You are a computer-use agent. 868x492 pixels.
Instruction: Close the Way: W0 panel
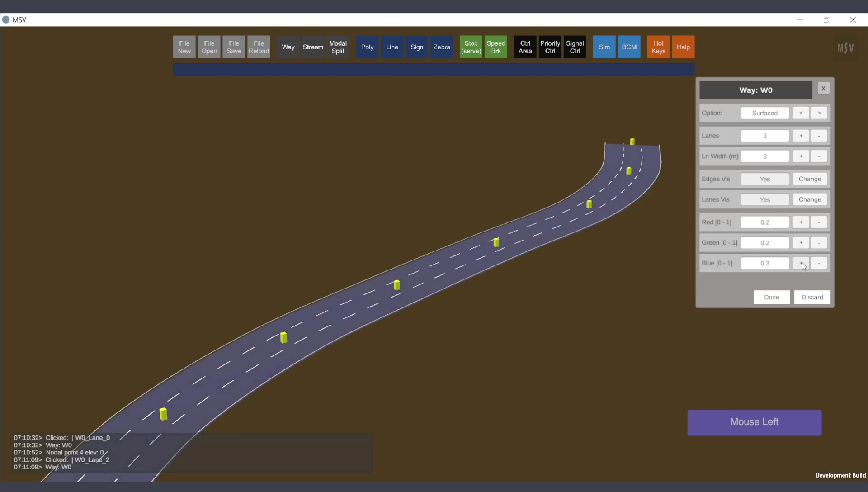823,89
